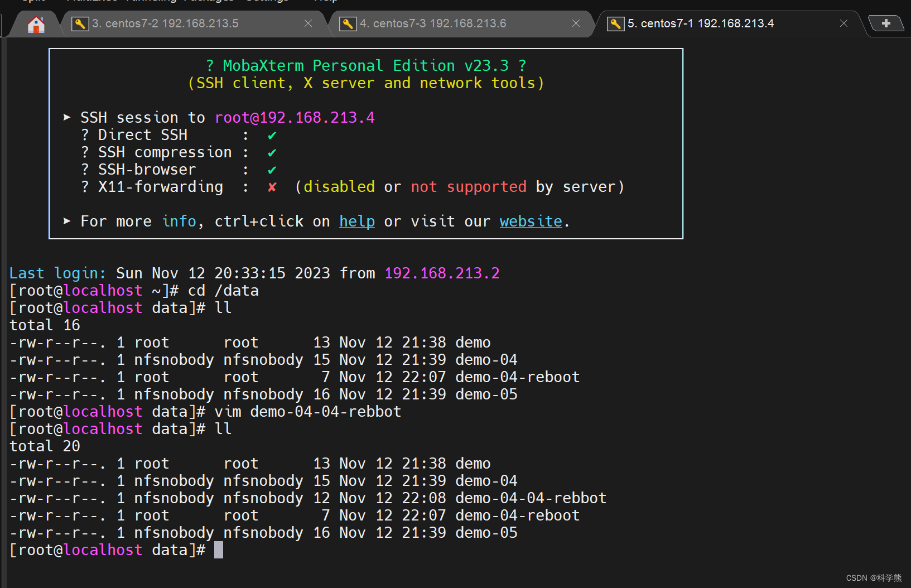Open the help link in the banner
Viewport: 911px width, 588px height.
point(357,221)
